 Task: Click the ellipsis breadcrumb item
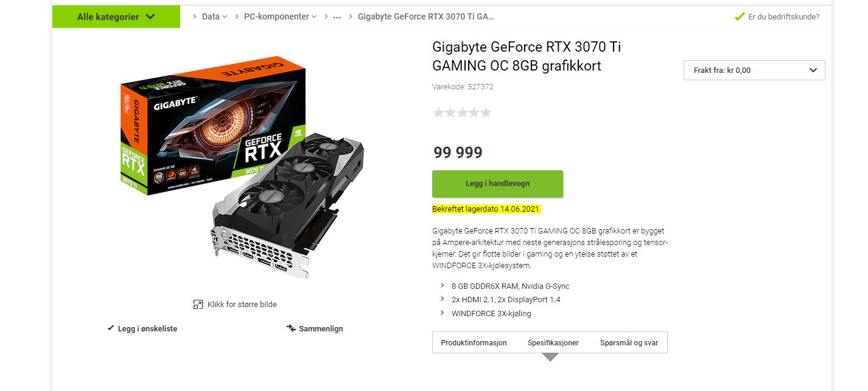(x=337, y=17)
